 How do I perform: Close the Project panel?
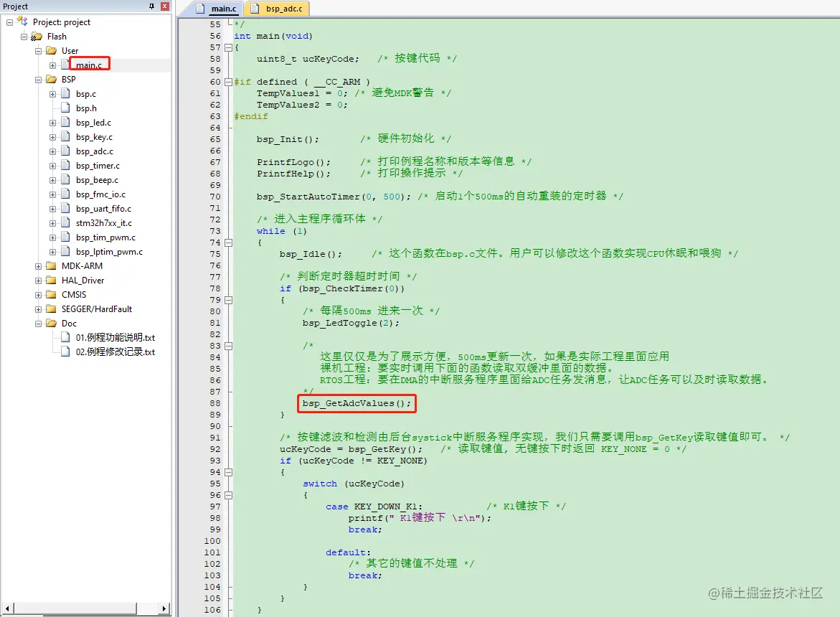(165, 6)
